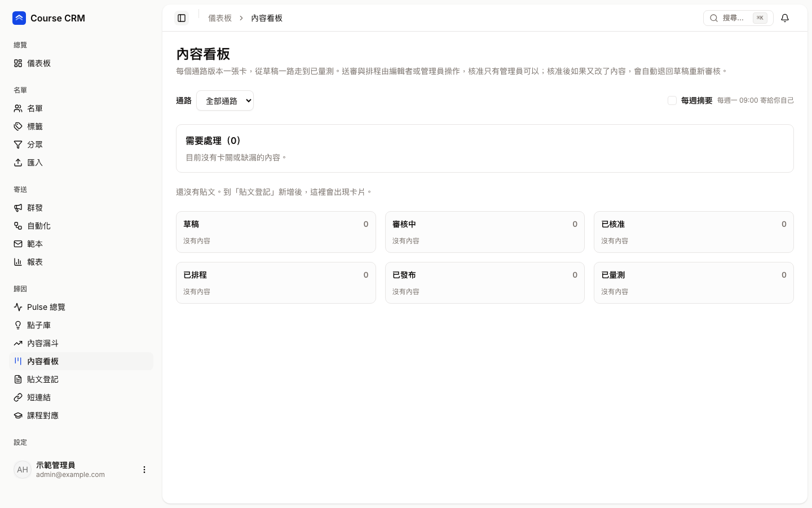Image resolution: width=812 pixels, height=508 pixels.
Task: Toggle the sidebar panel icon
Action: click(x=182, y=18)
